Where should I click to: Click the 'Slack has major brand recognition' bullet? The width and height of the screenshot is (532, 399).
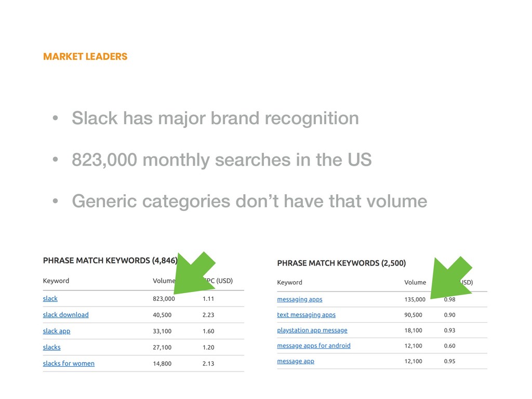tap(215, 118)
